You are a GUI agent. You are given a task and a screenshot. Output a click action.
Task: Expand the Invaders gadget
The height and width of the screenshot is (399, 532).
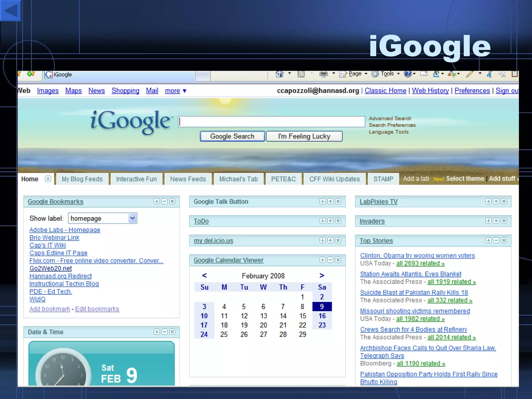coord(496,221)
